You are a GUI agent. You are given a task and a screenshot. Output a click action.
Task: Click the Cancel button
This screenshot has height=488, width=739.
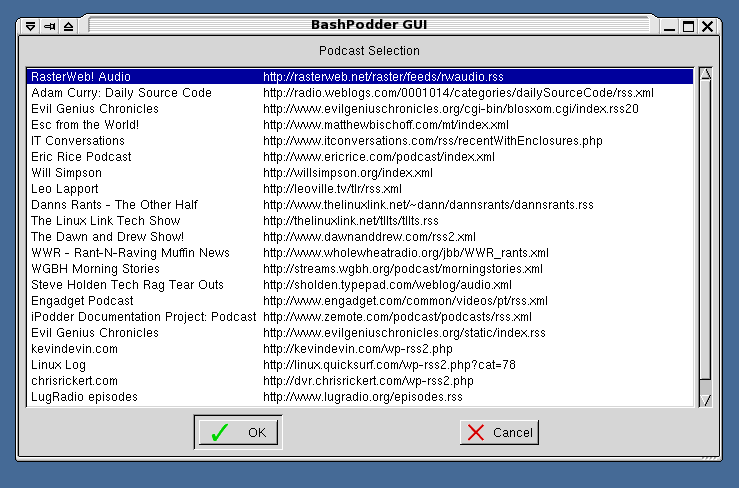(500, 432)
